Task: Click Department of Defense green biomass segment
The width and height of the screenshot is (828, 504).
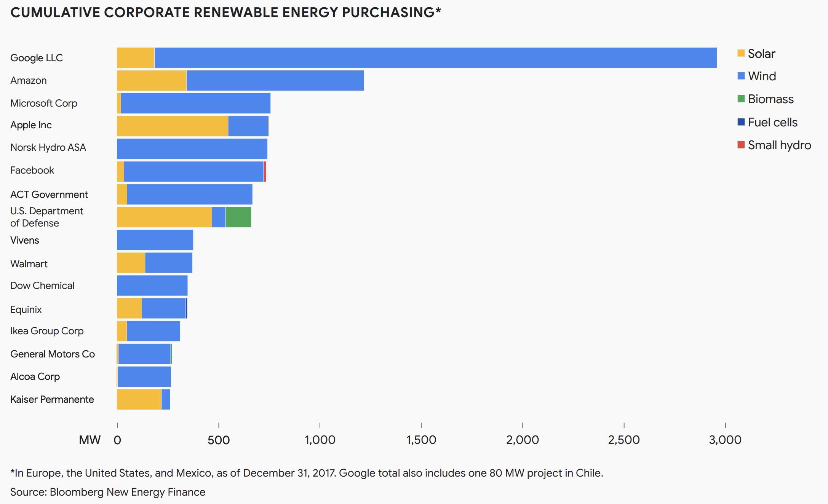Action: coord(238,217)
